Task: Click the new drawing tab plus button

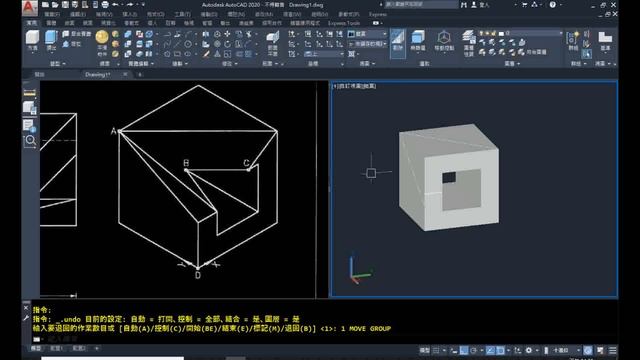Action: (140, 74)
